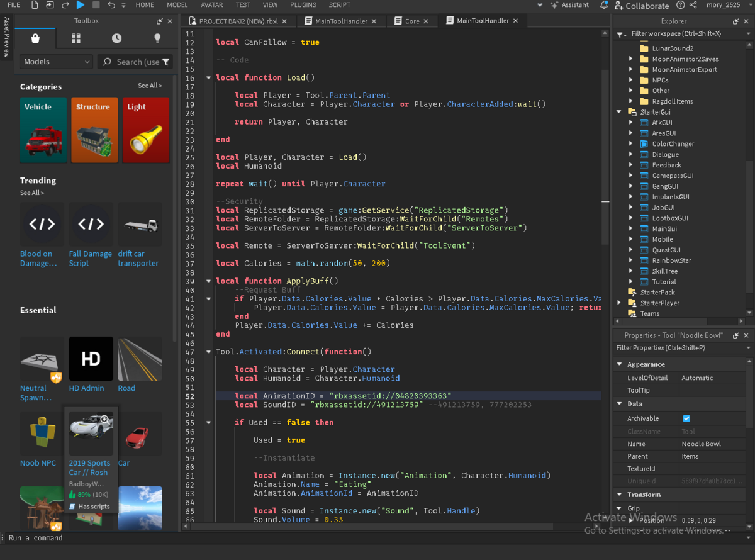Collapse the Appearance section in Properties
This screenshot has width=755, height=560.
(620, 364)
